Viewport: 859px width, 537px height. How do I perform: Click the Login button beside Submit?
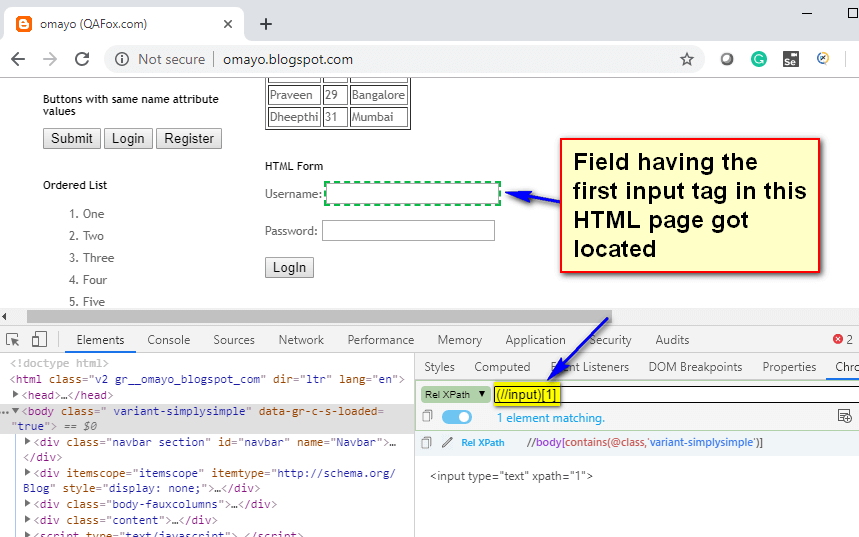point(128,139)
